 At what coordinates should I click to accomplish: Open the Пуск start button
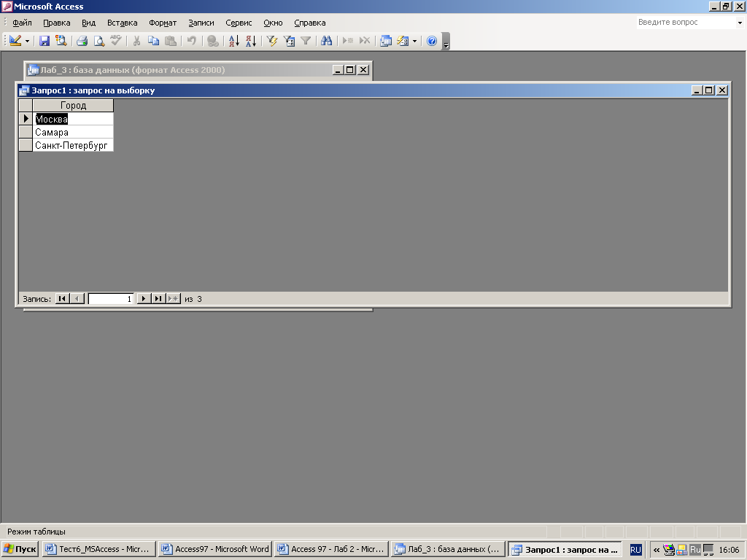click(x=20, y=549)
